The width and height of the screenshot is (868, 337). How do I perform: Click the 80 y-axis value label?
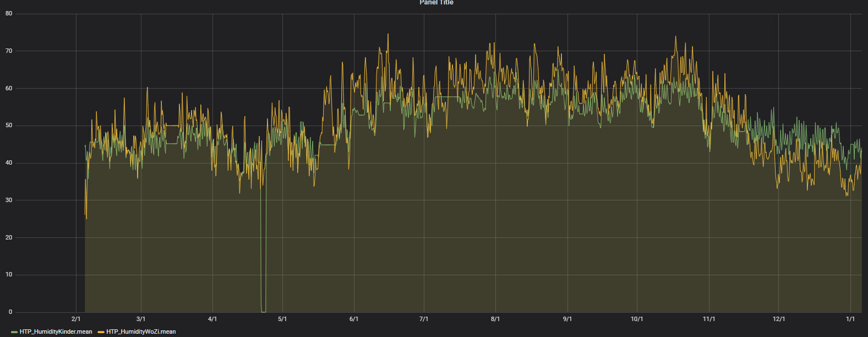coord(9,14)
